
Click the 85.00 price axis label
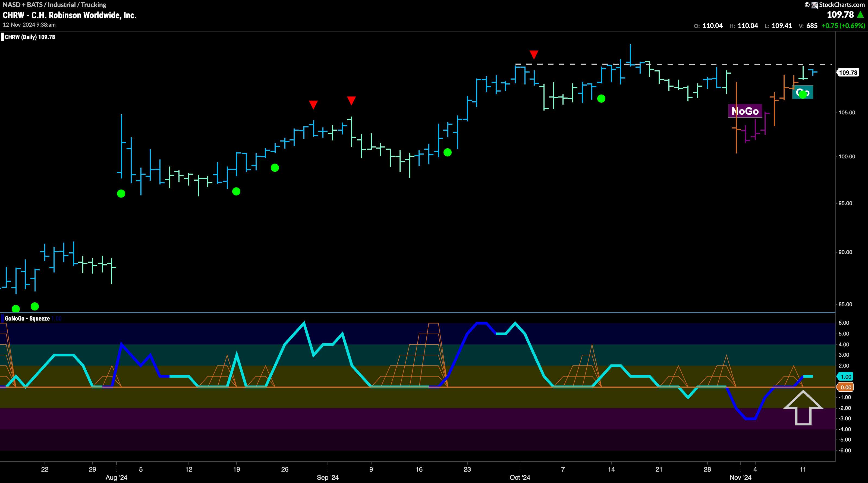845,304
